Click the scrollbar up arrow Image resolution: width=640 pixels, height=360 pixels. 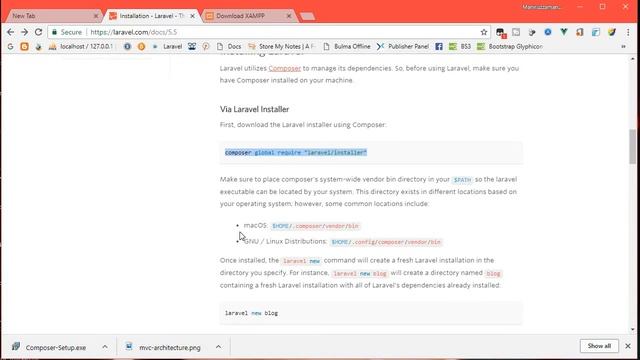pos(632,59)
